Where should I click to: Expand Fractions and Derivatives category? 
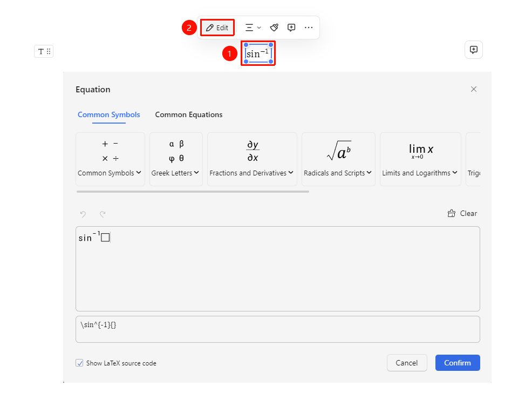(252, 159)
